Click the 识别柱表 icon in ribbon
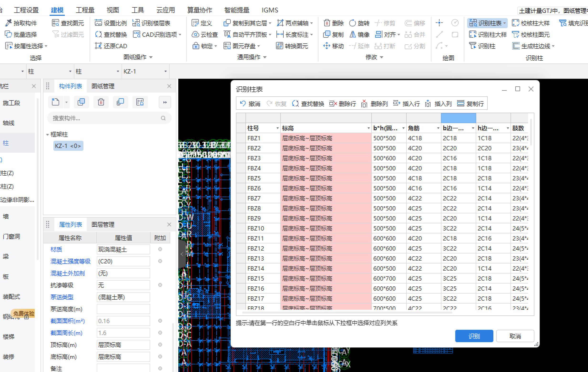Viewport: 588px width, 372px height. pyautogui.click(x=473, y=23)
